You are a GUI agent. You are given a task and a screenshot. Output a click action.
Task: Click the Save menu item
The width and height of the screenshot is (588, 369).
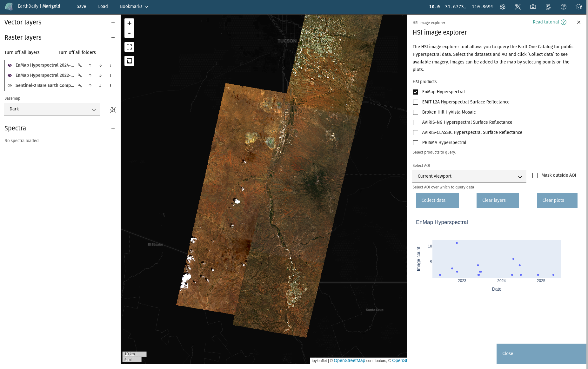click(x=81, y=7)
